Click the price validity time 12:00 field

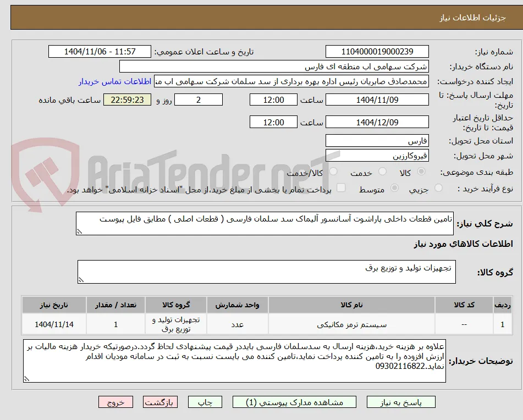[273, 122]
